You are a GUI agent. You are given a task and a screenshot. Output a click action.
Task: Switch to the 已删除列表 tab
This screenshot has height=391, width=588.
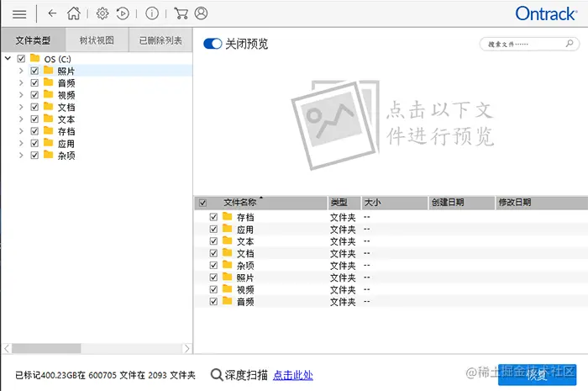160,40
